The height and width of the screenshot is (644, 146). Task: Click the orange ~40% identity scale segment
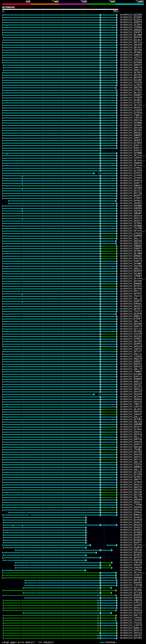pos(45,4)
